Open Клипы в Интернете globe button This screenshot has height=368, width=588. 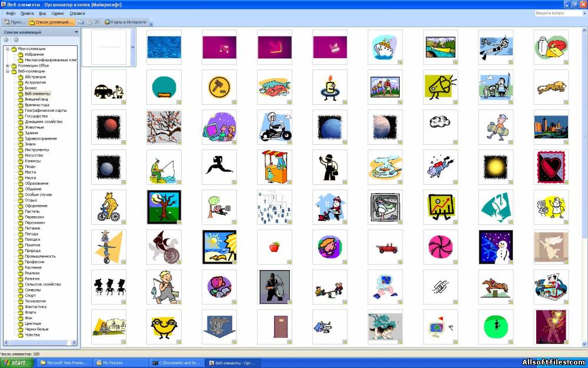126,22
